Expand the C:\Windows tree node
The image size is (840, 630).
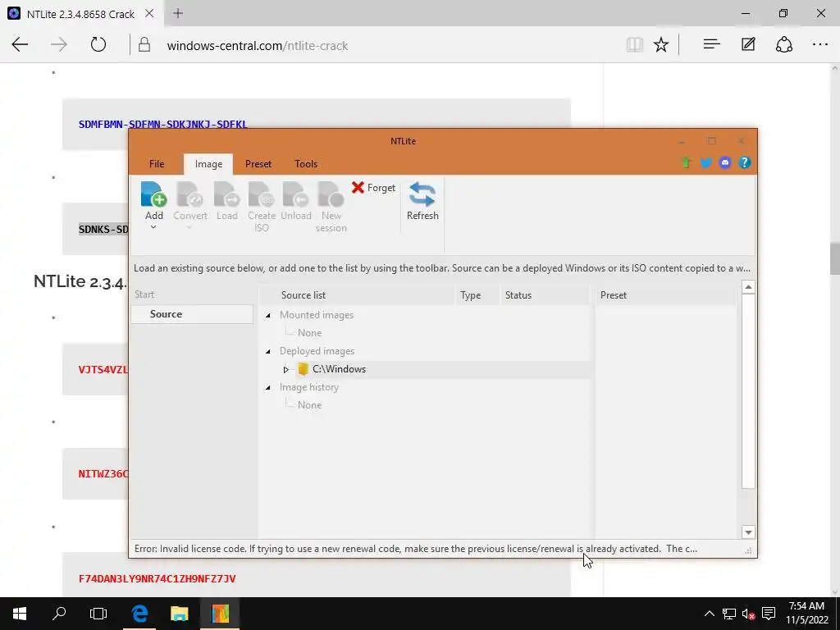pos(286,369)
